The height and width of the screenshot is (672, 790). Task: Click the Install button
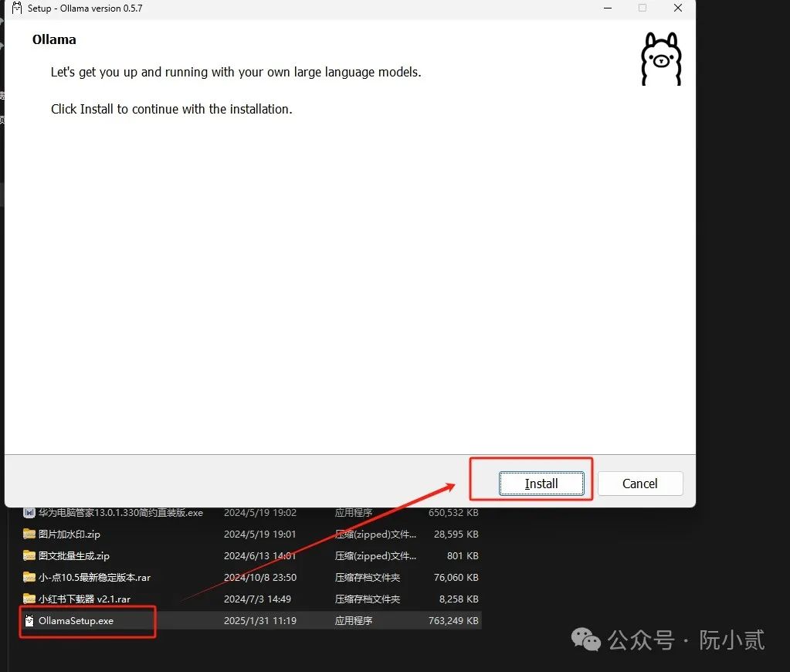click(x=541, y=484)
